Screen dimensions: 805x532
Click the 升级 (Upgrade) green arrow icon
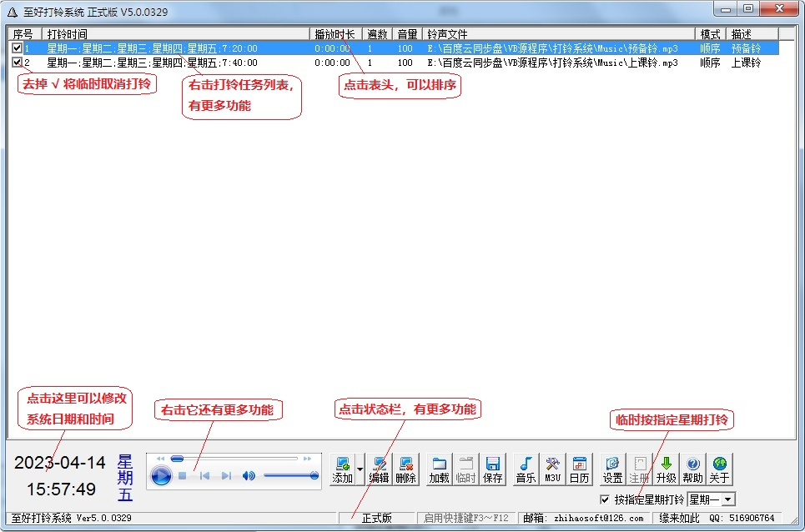coord(667,468)
